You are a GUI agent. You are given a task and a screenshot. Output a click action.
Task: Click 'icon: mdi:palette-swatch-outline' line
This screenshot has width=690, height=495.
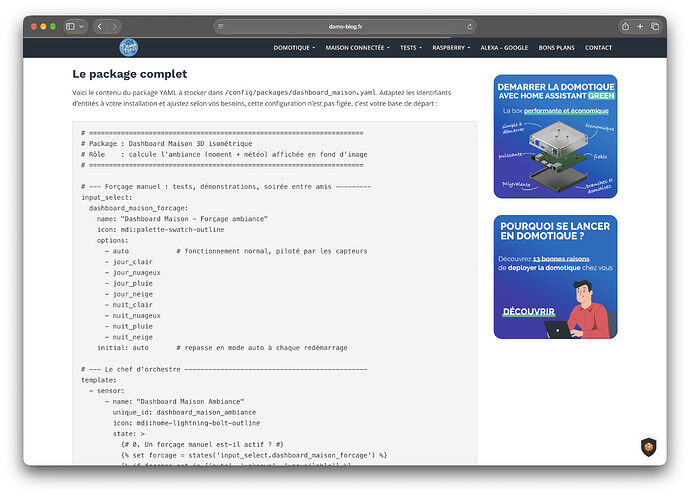pyautogui.click(x=161, y=230)
